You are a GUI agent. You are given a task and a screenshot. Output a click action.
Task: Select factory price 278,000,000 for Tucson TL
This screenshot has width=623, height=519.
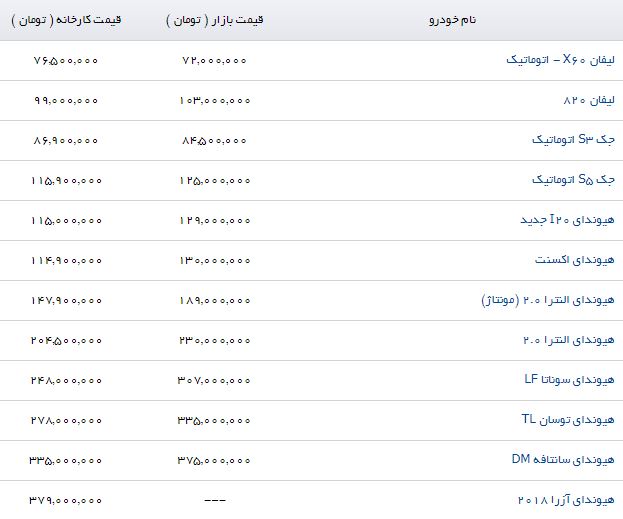click(x=66, y=420)
